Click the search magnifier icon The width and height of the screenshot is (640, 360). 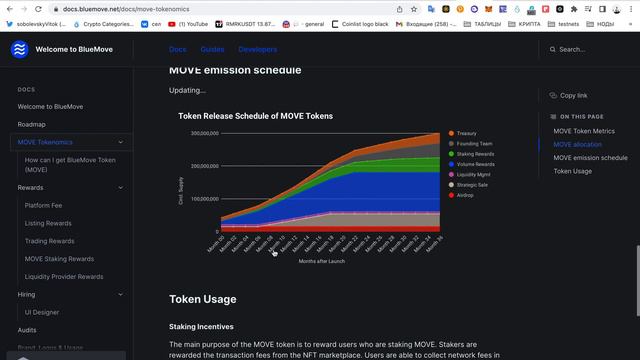(x=553, y=49)
